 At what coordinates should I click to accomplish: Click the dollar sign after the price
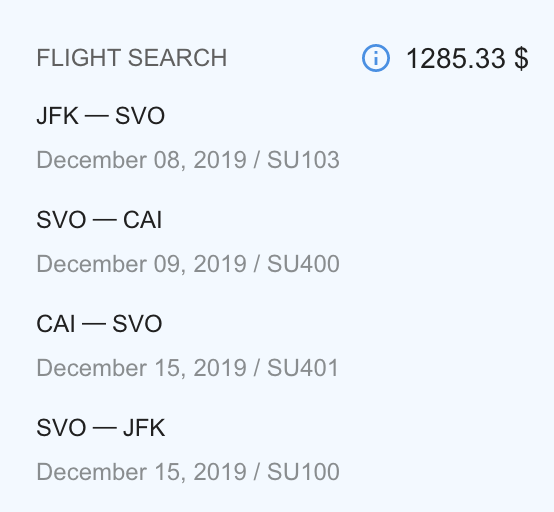click(x=521, y=58)
